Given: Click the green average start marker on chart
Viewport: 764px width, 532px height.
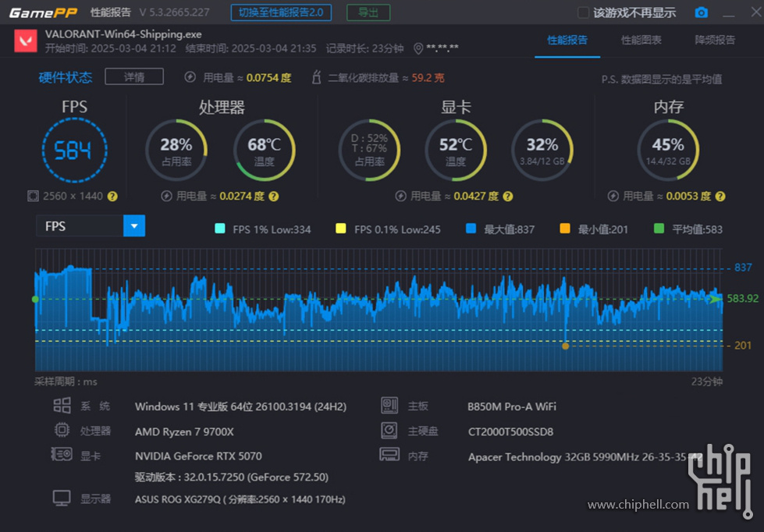Looking at the screenshot, I should pos(35,299).
